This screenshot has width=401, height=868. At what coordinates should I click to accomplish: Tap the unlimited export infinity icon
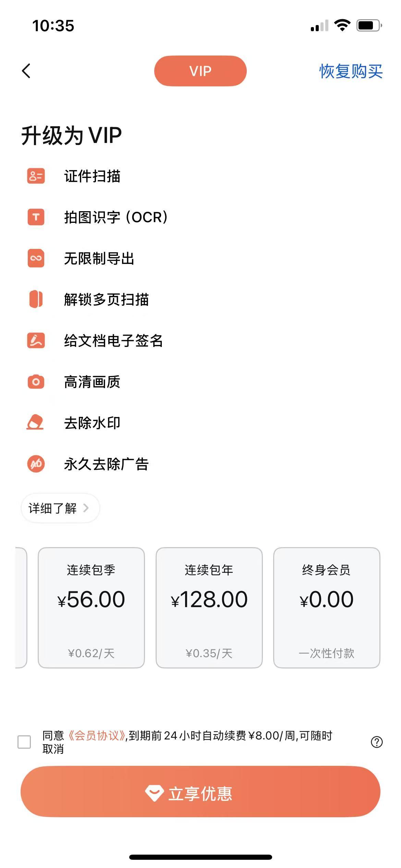click(x=36, y=258)
